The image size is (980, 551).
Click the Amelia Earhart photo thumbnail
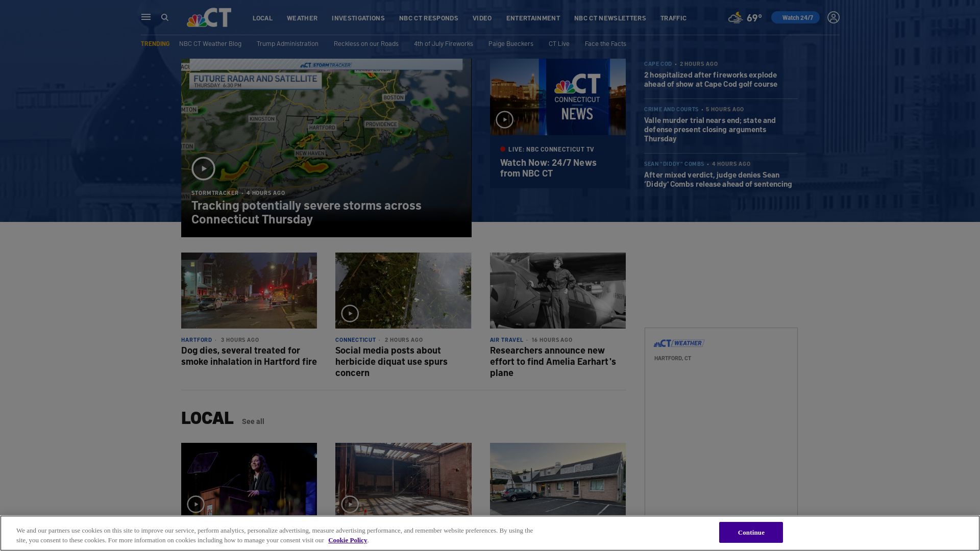[557, 290]
